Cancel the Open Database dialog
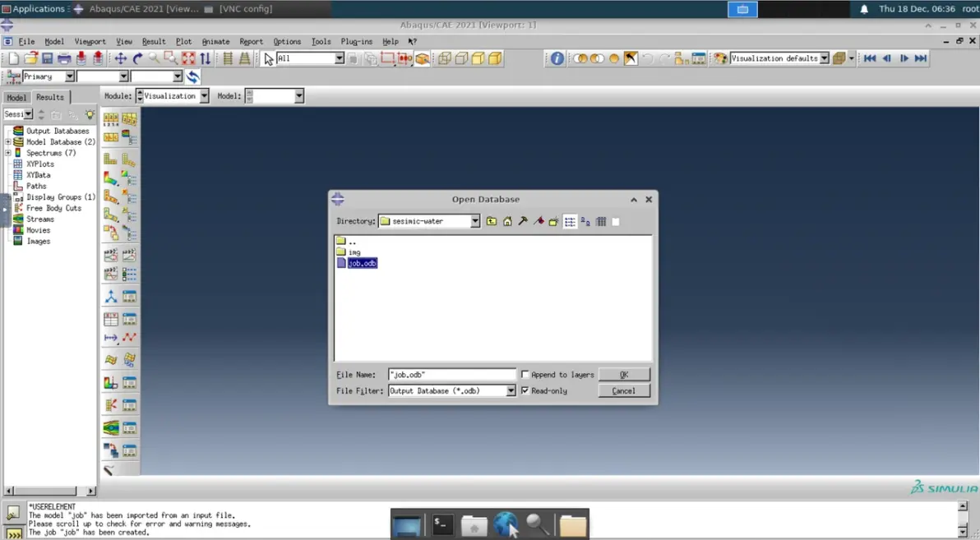The height and width of the screenshot is (540, 980). tap(624, 390)
